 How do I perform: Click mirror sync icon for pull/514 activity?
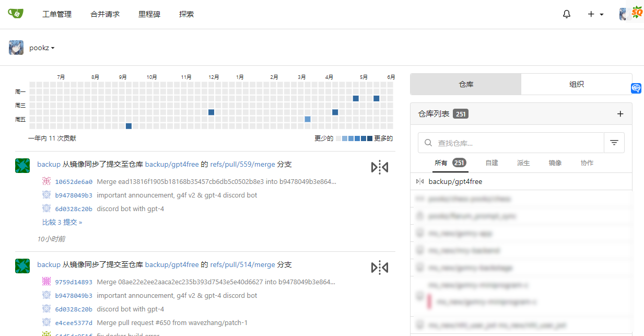click(380, 268)
